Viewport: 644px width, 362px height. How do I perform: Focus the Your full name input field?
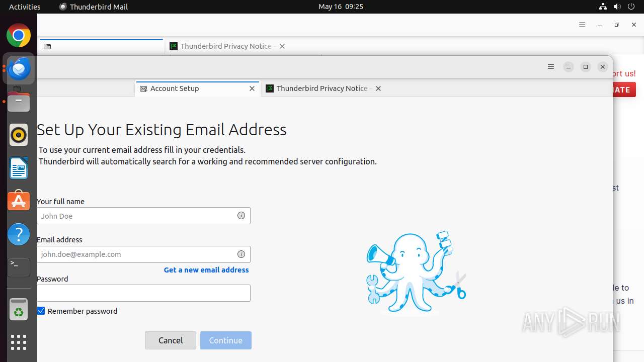click(143, 216)
